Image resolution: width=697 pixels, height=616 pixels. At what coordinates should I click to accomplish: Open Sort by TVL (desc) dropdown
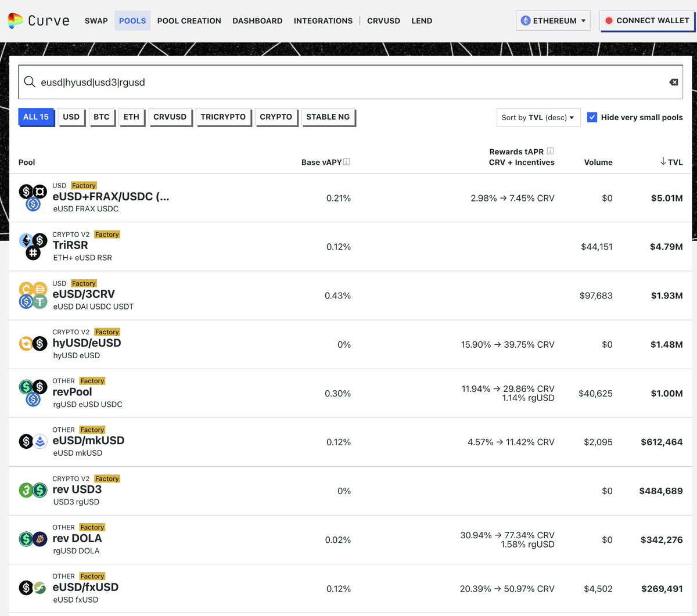pyautogui.click(x=538, y=117)
